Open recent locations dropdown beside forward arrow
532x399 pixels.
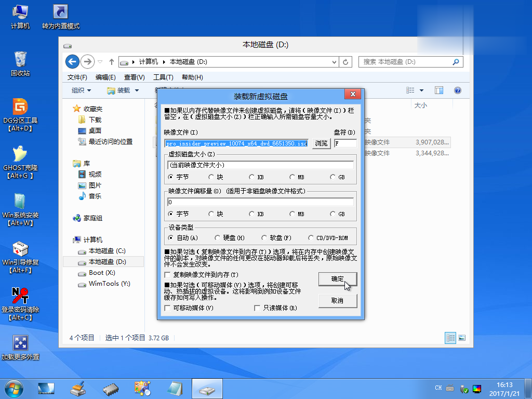click(x=100, y=62)
